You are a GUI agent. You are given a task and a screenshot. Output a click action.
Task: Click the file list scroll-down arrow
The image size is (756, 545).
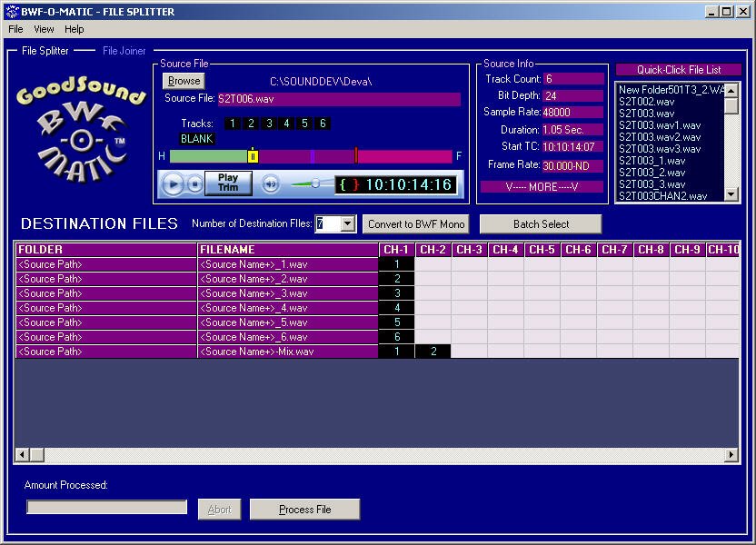pos(731,194)
